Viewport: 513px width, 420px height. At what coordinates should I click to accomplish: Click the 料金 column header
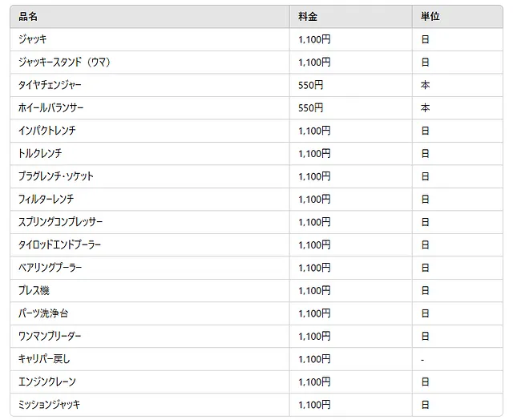308,16
